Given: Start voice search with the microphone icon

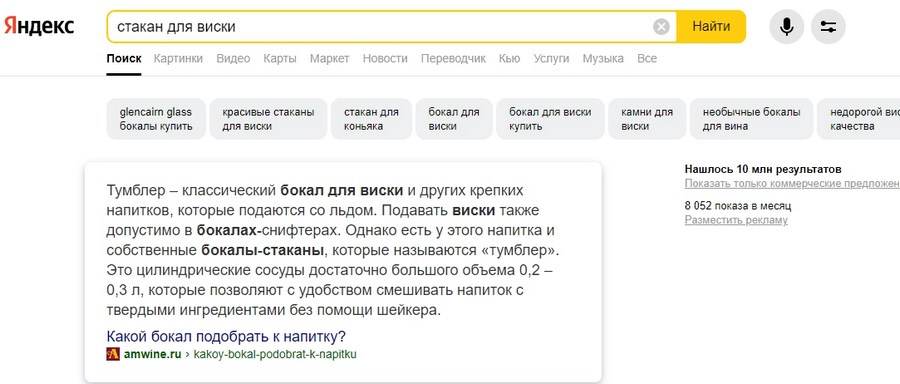Looking at the screenshot, I should [x=786, y=26].
